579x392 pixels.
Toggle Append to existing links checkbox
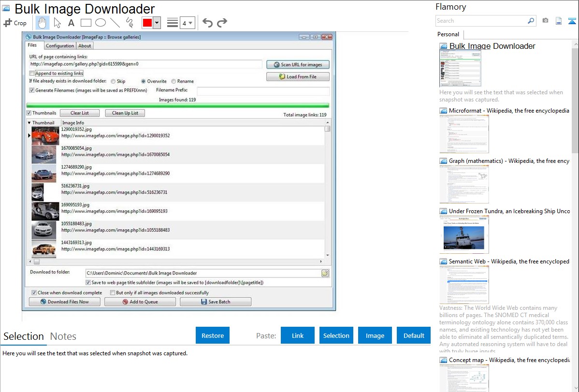32,73
